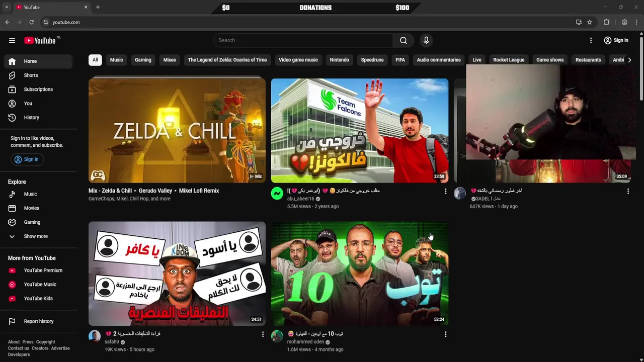
Task: Open the YouTube hamburger guide menu
Action: point(12,40)
